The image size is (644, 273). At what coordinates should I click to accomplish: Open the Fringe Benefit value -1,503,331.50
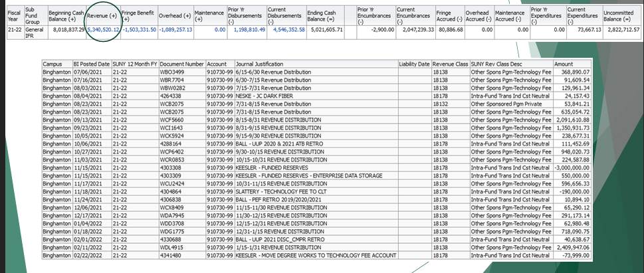click(139, 30)
